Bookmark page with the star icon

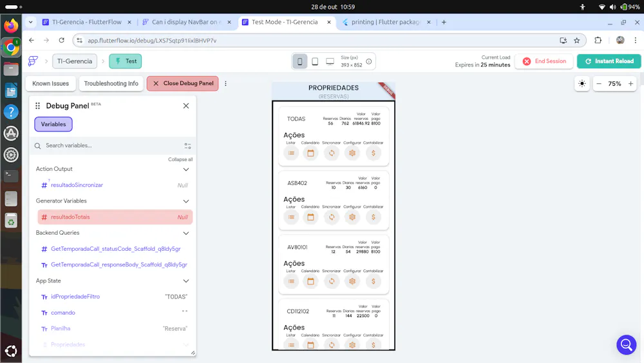click(x=576, y=40)
